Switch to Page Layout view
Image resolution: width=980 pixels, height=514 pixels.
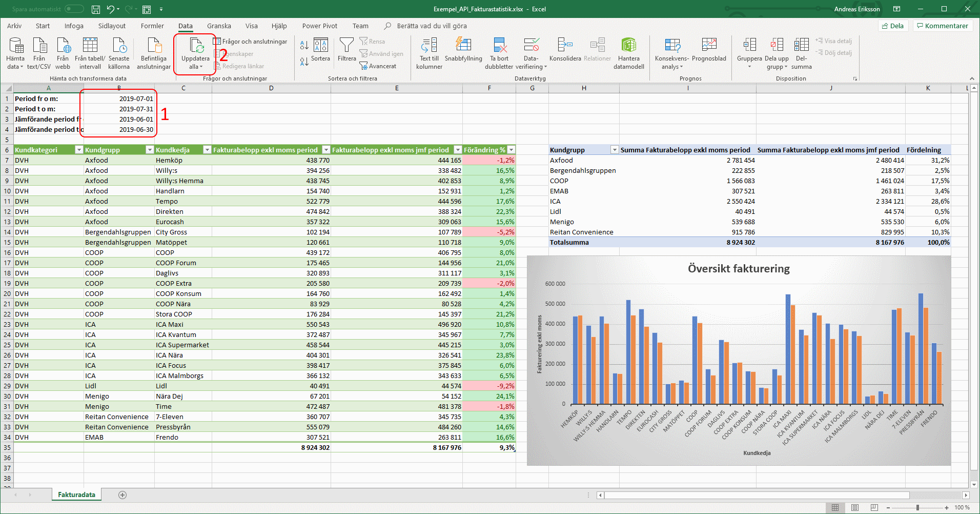pyautogui.click(x=855, y=507)
